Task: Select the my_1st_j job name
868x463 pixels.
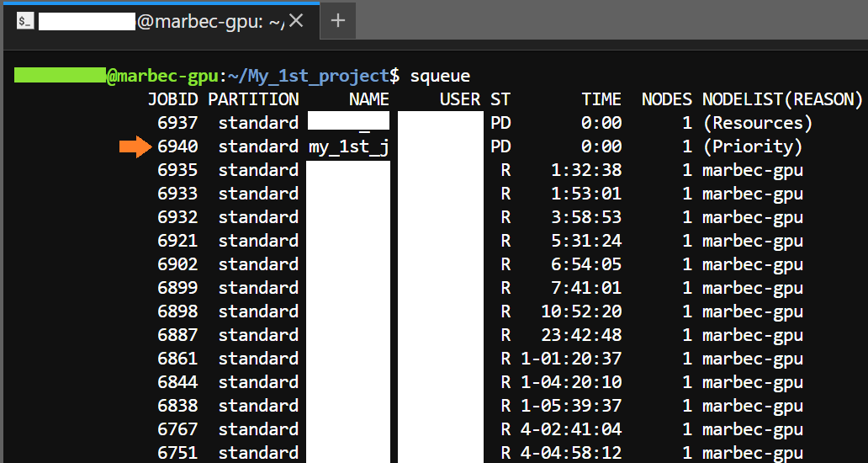Action: 348,146
